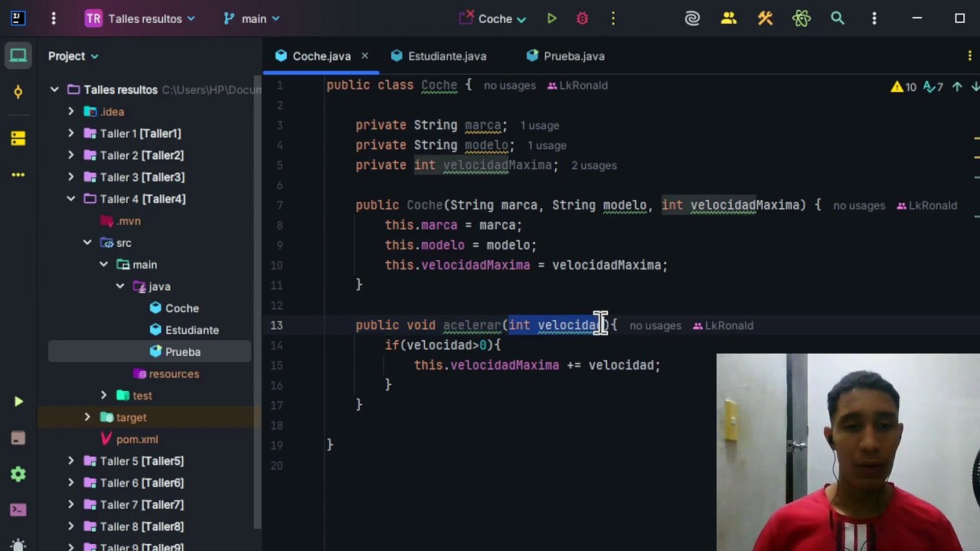Collapse Taller 4 module

pos(71,199)
